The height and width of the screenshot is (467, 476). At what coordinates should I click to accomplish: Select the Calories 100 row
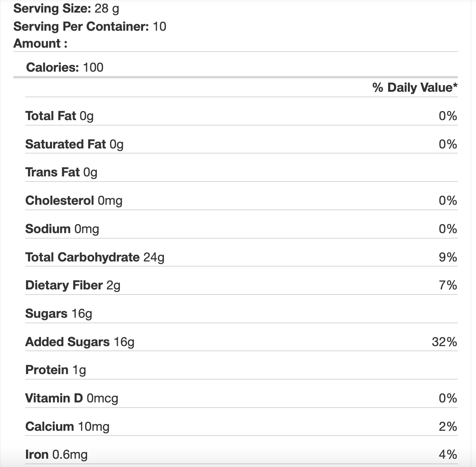pyautogui.click(x=65, y=67)
